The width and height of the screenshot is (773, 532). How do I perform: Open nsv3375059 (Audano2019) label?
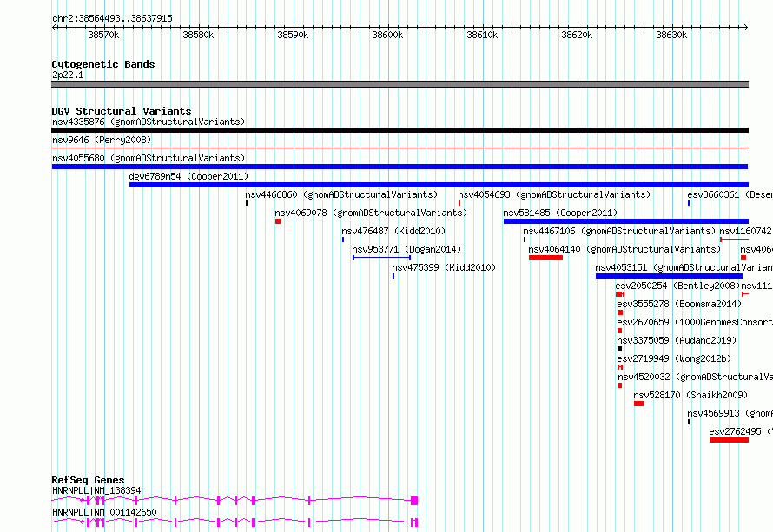(677, 340)
